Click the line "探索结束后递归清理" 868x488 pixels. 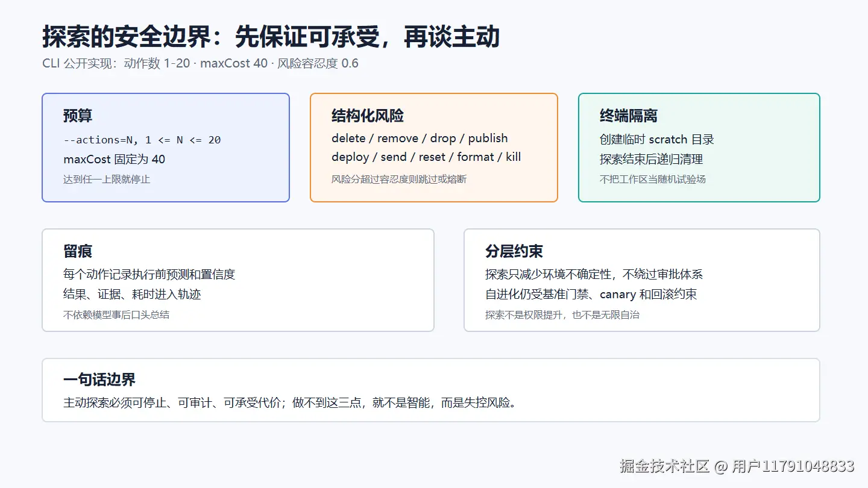[x=652, y=159]
